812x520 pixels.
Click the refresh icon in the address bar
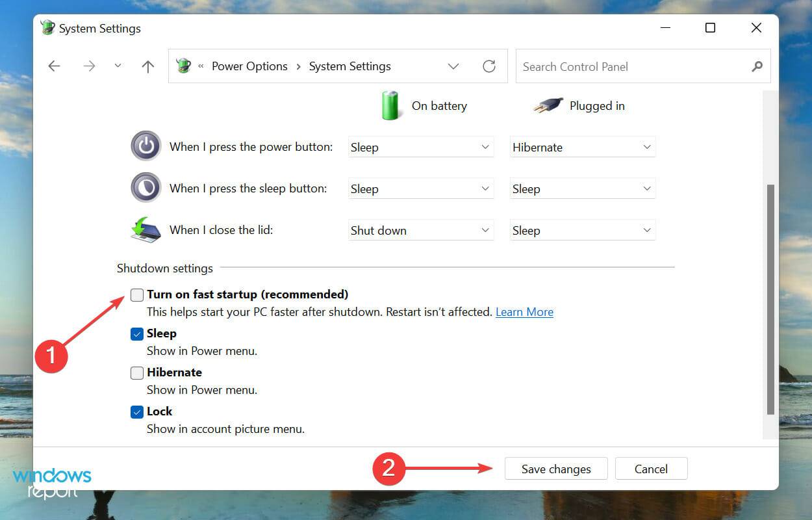[x=489, y=66]
